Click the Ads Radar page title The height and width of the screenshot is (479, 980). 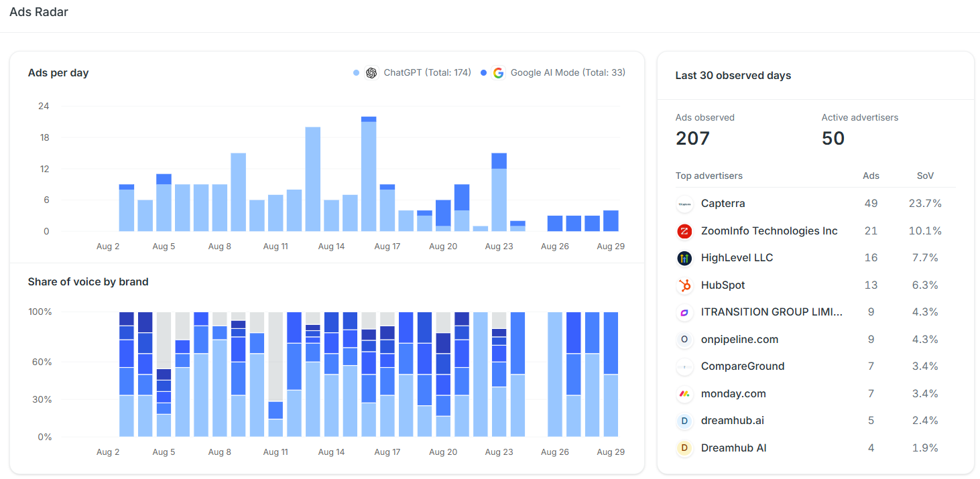tap(39, 12)
